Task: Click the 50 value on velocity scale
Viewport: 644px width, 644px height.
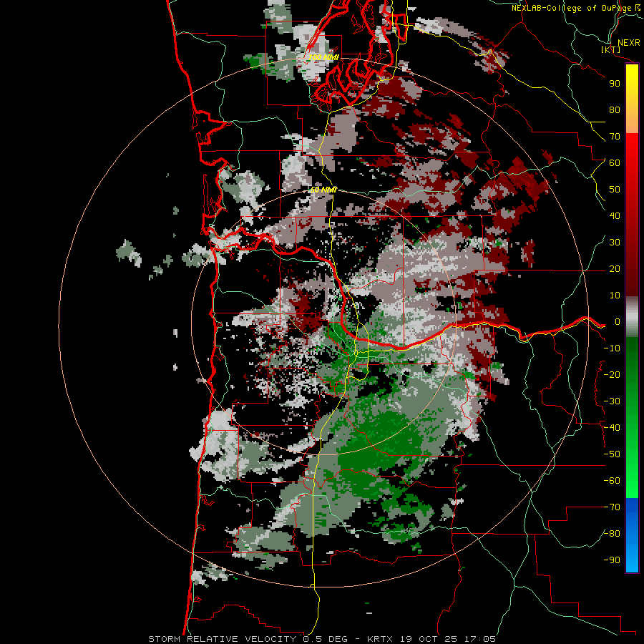Action: [x=615, y=190]
